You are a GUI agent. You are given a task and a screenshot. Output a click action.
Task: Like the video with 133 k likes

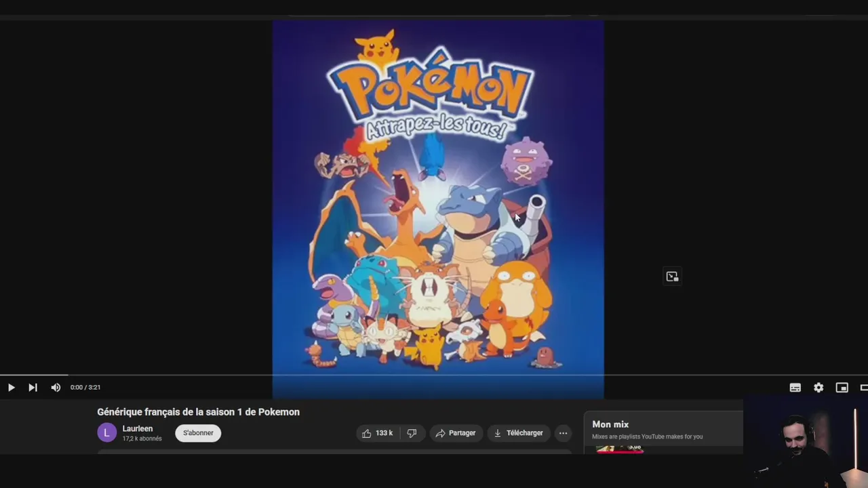[x=378, y=433]
